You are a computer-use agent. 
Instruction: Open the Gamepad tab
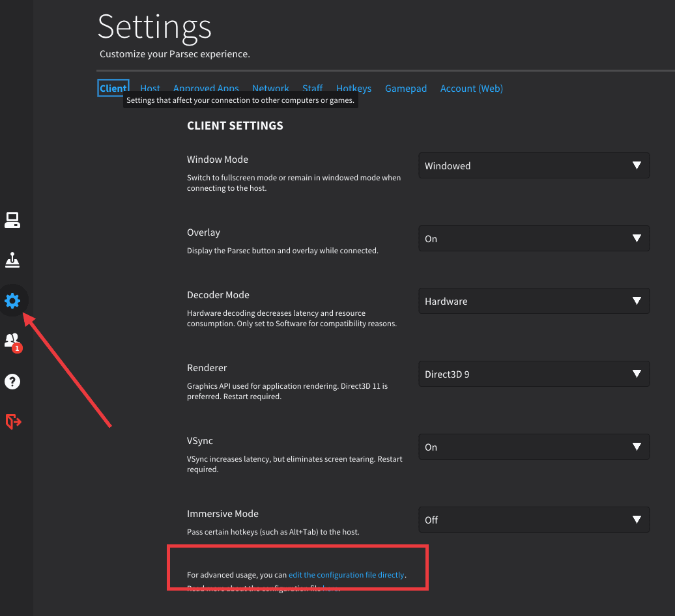coord(406,89)
